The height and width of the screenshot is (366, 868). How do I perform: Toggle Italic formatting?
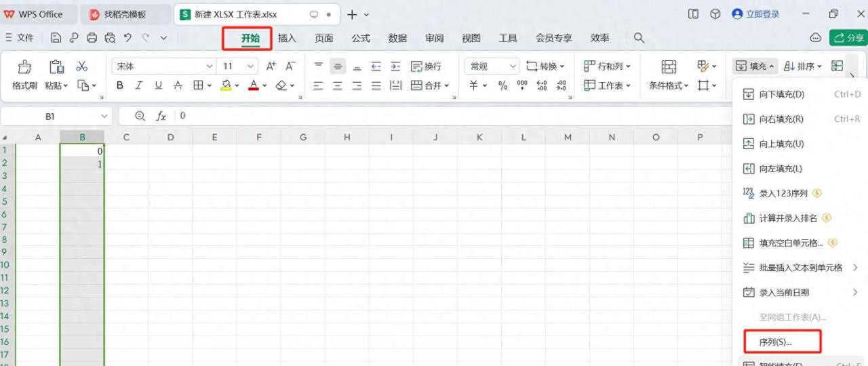(x=139, y=85)
